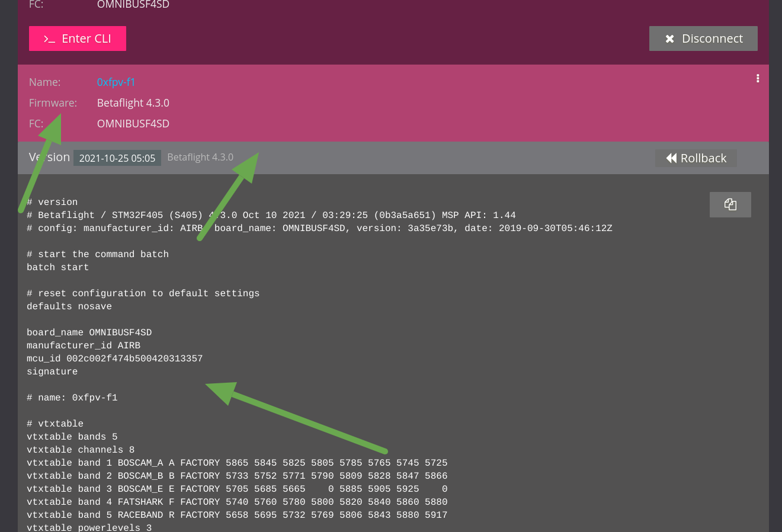Click the Name label in the pink header
The height and width of the screenshot is (532, 782).
coord(44,82)
